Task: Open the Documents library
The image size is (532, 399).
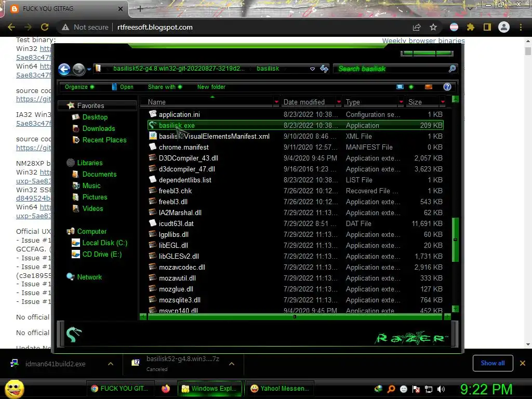Action: pos(99,174)
